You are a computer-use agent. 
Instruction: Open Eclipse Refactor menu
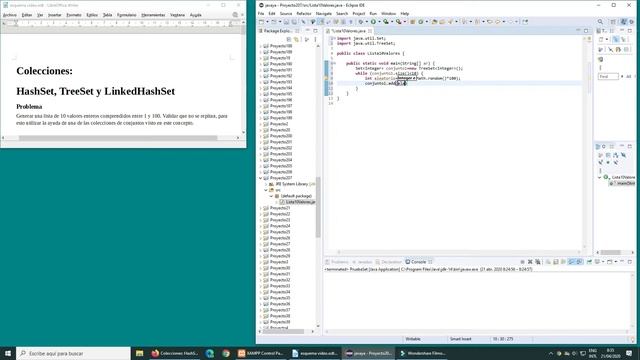pos(304,13)
